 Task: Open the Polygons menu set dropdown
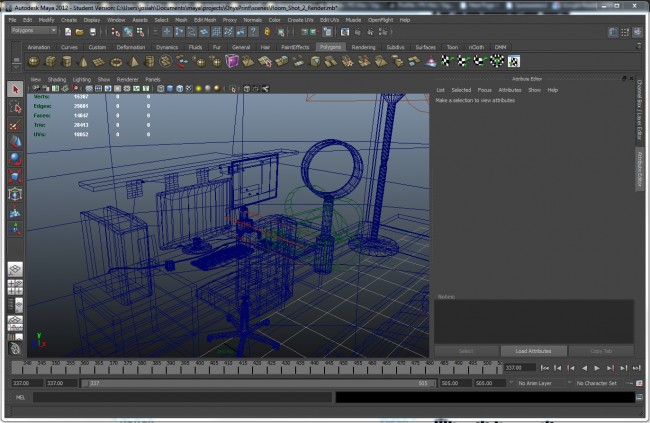pos(34,31)
